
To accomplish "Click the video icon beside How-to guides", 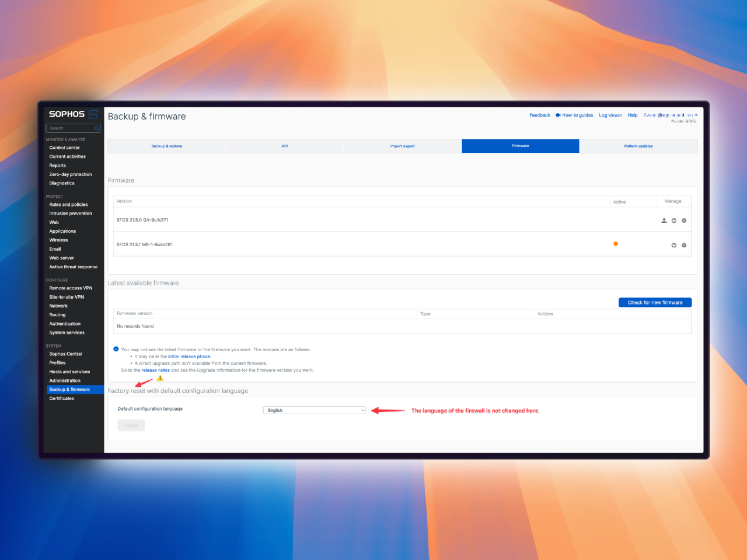I will tap(557, 115).
